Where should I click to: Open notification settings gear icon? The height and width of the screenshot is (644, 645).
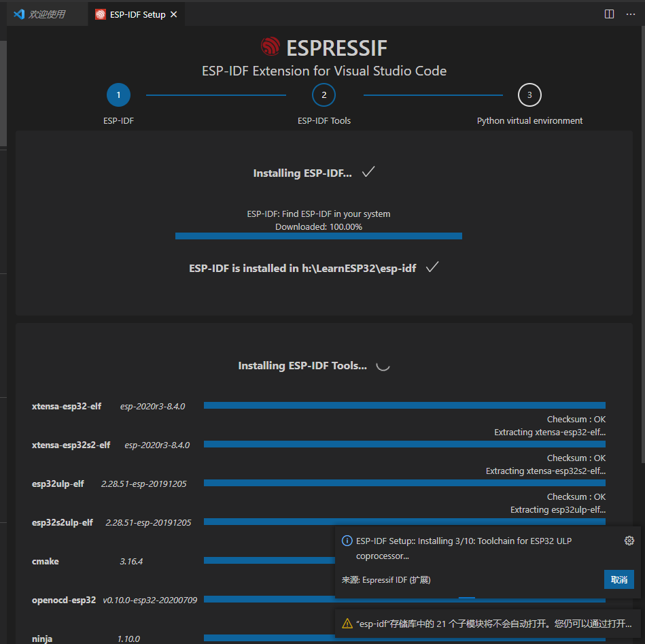tap(629, 541)
